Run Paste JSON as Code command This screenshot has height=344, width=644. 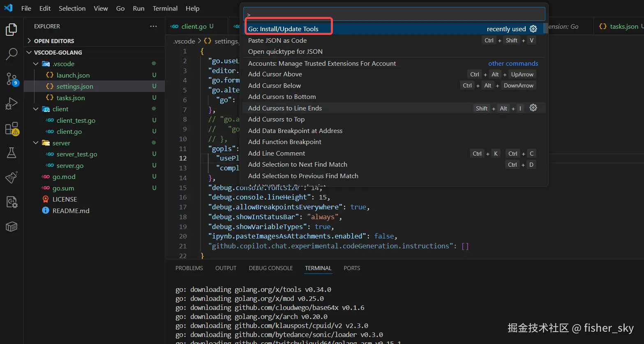tap(394, 40)
